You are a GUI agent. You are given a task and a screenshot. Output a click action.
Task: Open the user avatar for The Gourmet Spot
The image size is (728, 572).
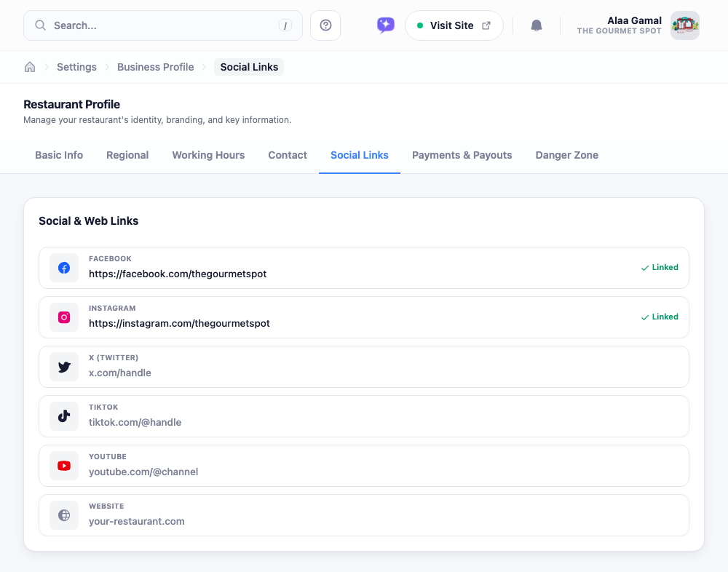click(685, 25)
